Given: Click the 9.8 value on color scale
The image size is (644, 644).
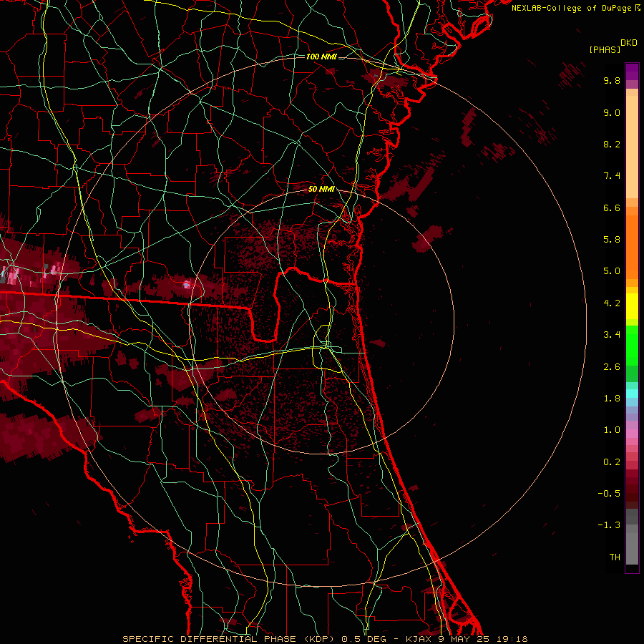Looking at the screenshot, I should (x=612, y=80).
